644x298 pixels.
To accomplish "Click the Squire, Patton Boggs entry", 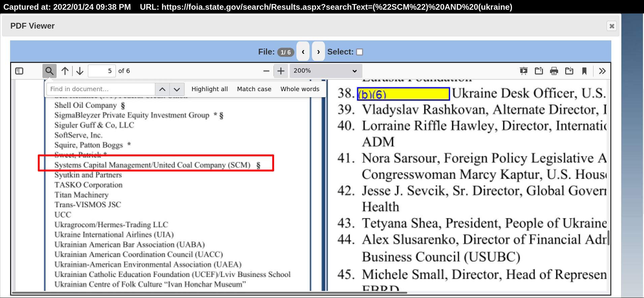I will click(x=93, y=145).
